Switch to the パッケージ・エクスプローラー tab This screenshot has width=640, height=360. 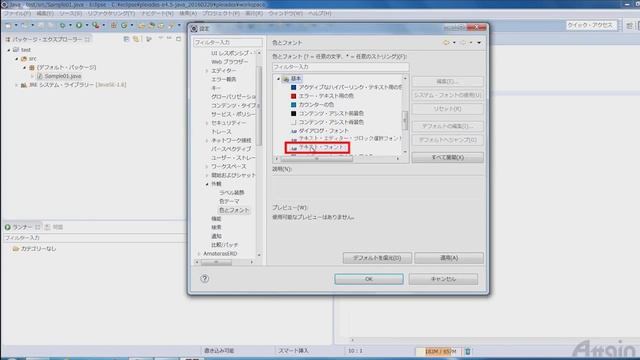pos(47,39)
